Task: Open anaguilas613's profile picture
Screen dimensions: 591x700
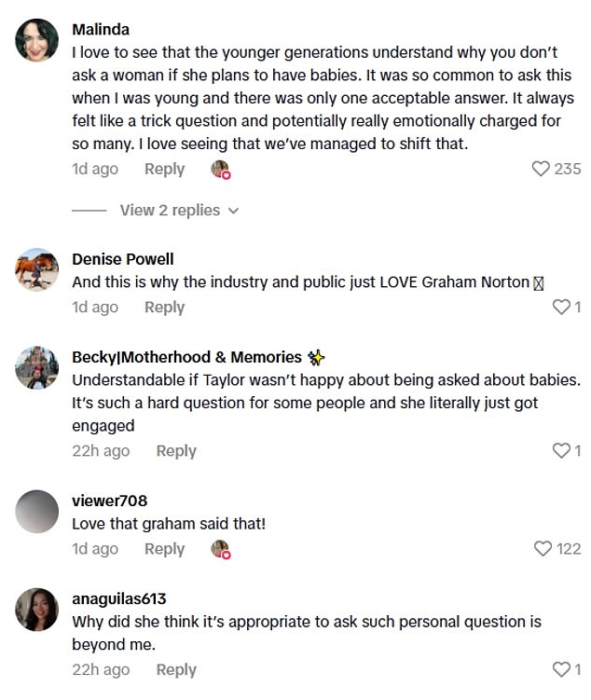Action: click(x=37, y=610)
